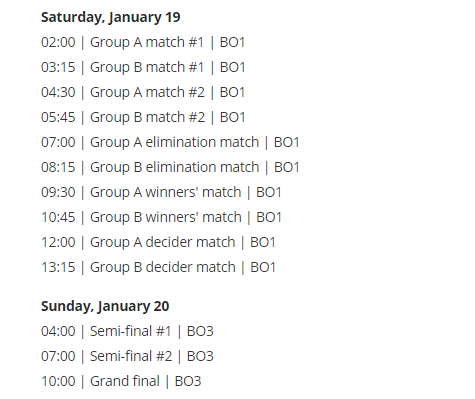Click the 10:45 time label
The image size is (475, 399).
58,217
